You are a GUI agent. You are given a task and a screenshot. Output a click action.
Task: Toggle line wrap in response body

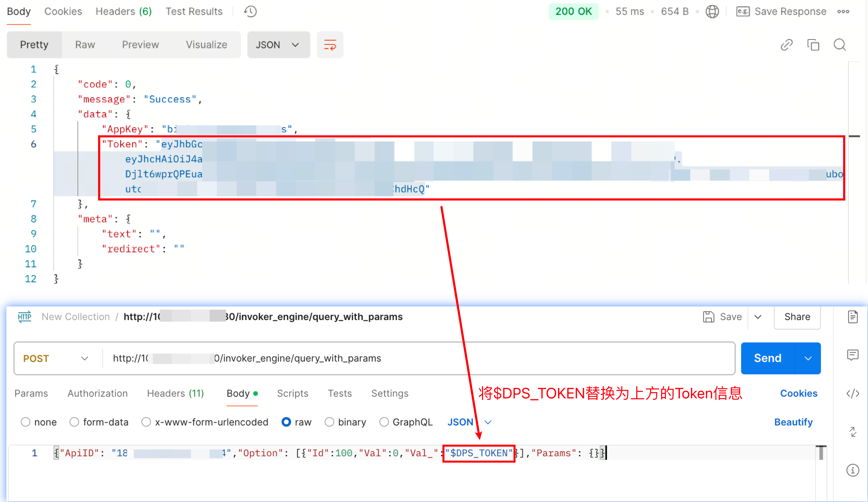330,45
